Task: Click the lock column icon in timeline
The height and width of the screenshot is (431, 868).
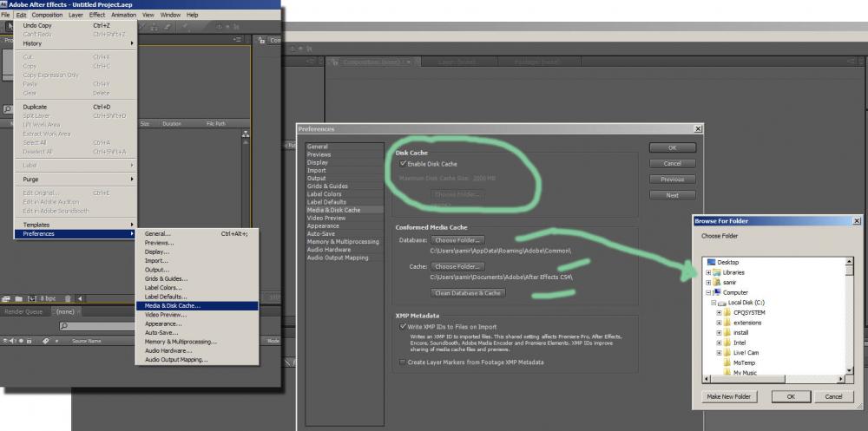Action: (x=29, y=341)
